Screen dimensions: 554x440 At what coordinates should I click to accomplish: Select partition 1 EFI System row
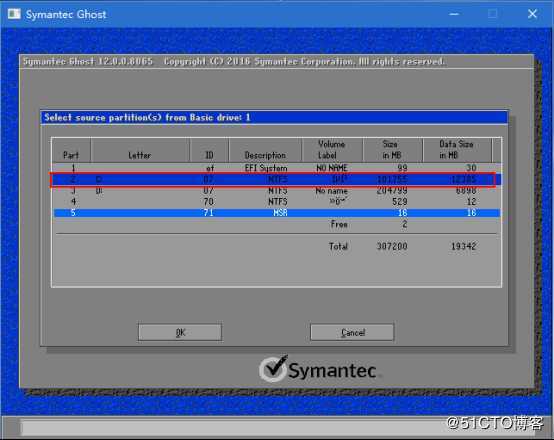point(277,168)
